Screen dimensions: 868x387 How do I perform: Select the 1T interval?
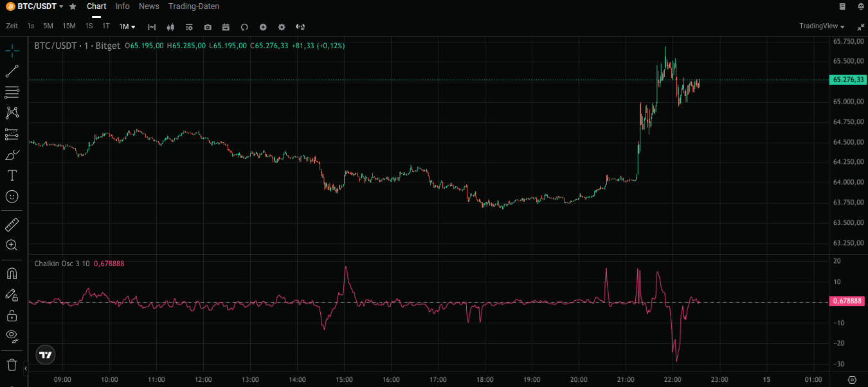105,26
